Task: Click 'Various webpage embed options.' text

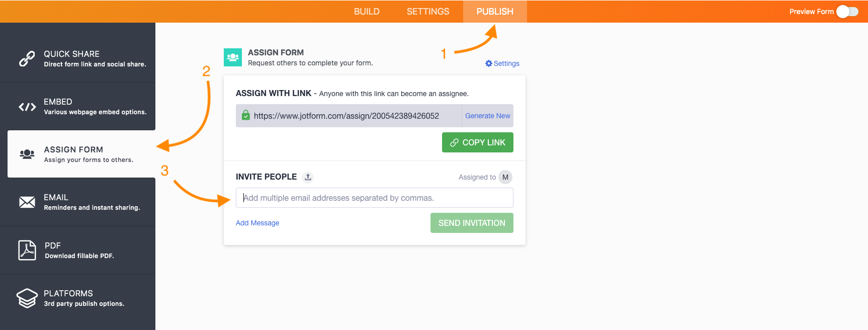Action: pos(95,112)
